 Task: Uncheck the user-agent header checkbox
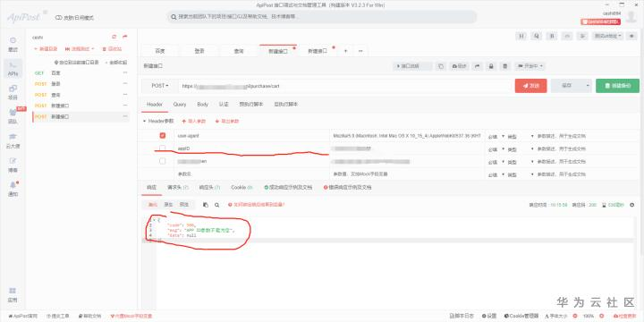pyautogui.click(x=163, y=135)
